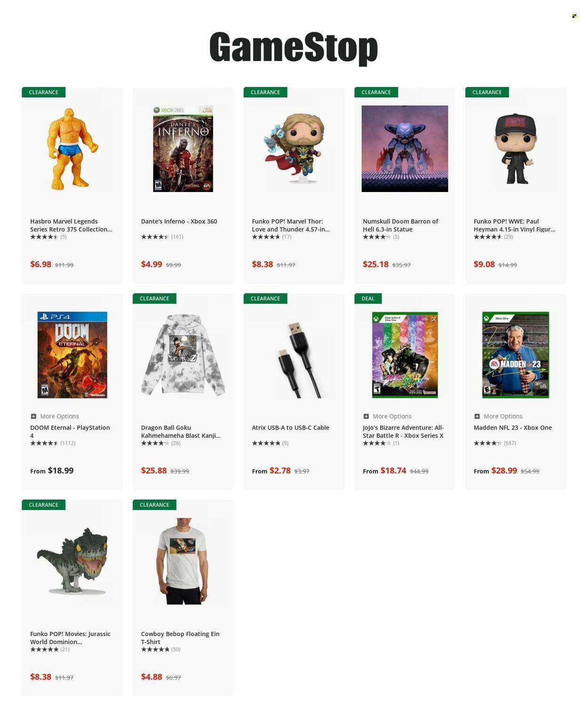Image resolution: width=588 pixels, height=718 pixels.
Task: Click the GameStop logo
Action: pos(294,48)
